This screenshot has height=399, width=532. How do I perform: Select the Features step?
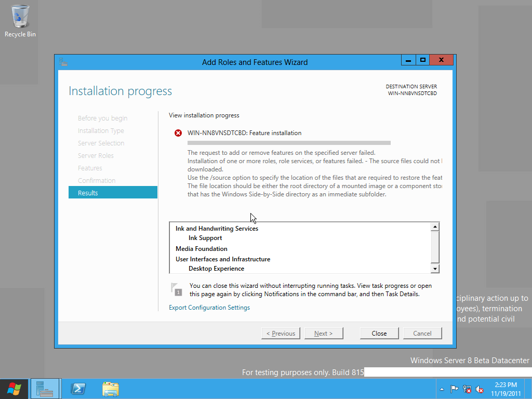point(90,168)
